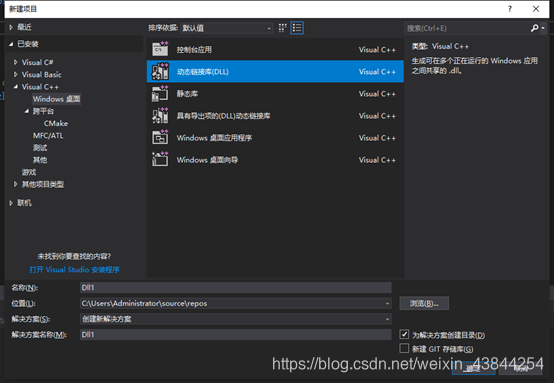Click the 名称 input field
The width and height of the screenshot is (554, 383).
236,288
